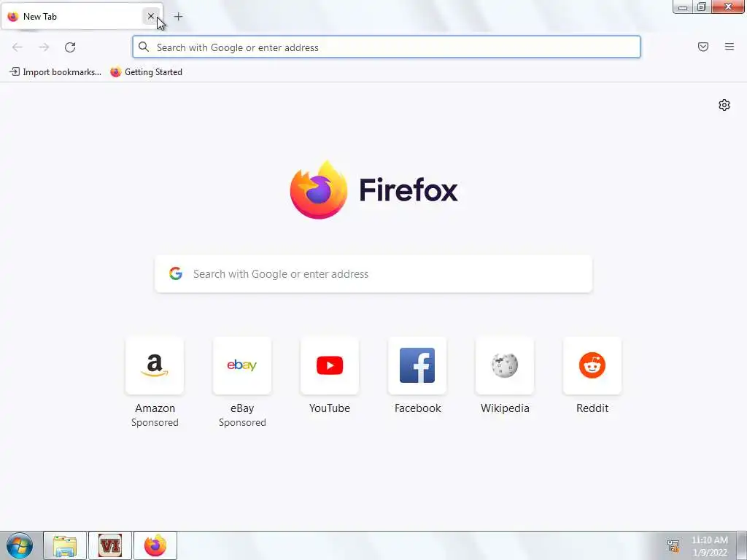Open Getting Started bookmark

coord(146,72)
